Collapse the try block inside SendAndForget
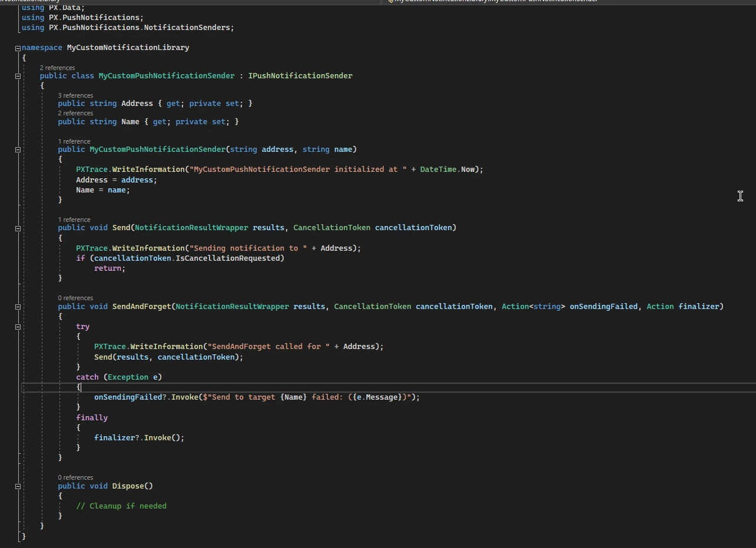 tap(18, 327)
